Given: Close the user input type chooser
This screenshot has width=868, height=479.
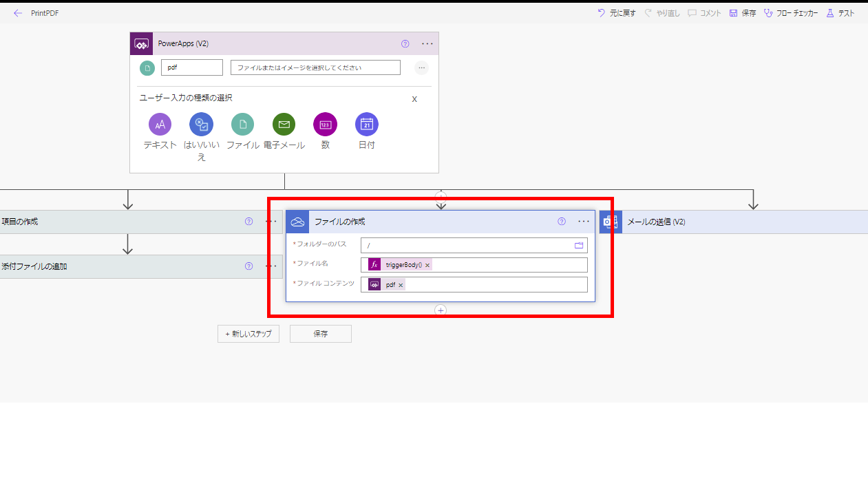Looking at the screenshot, I should pos(414,99).
